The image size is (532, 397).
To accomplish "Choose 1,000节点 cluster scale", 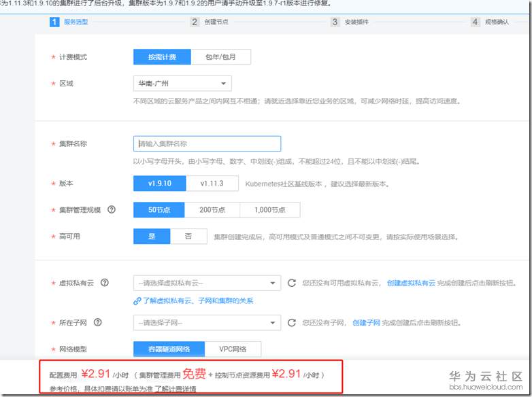I will coord(270,210).
